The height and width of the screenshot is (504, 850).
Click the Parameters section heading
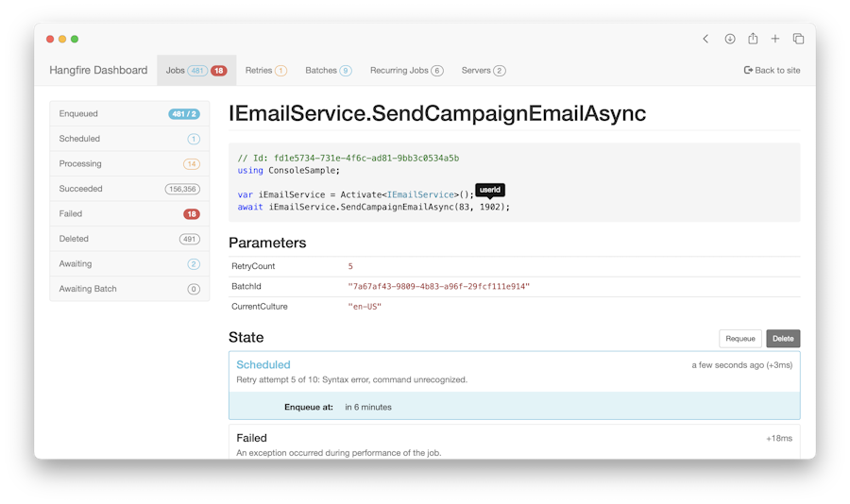[267, 243]
